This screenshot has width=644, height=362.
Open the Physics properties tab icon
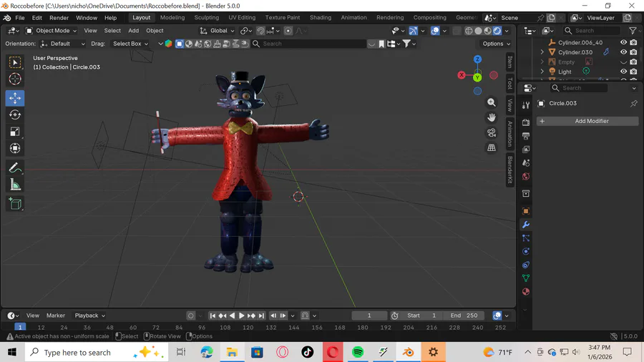tap(526, 251)
